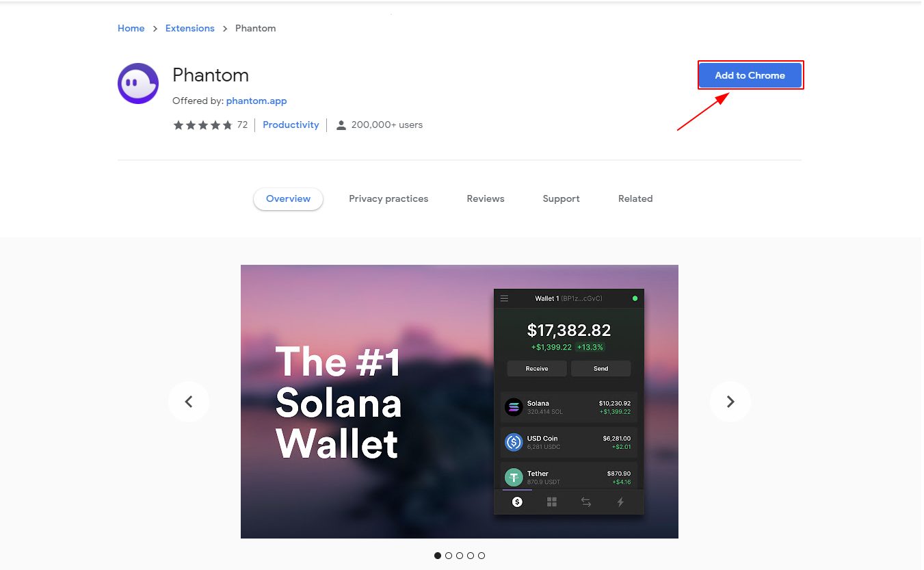Viewport: 924px width, 570px height.
Task: Go to Extensions breadcrumb link
Action: (x=190, y=28)
